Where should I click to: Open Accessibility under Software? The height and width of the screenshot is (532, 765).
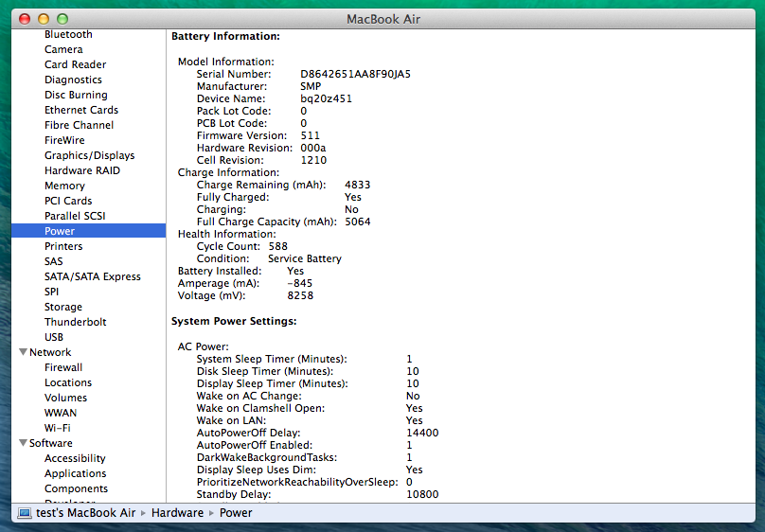click(x=75, y=458)
